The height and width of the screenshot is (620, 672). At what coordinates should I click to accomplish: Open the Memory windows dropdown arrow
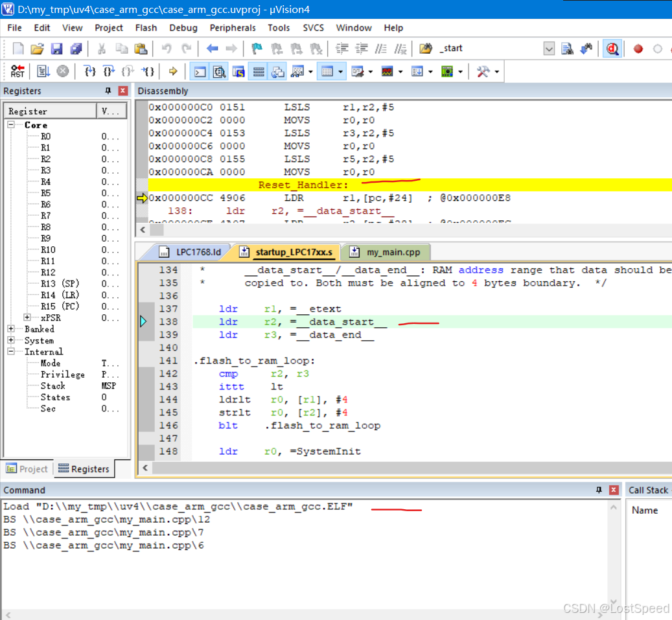point(341,71)
